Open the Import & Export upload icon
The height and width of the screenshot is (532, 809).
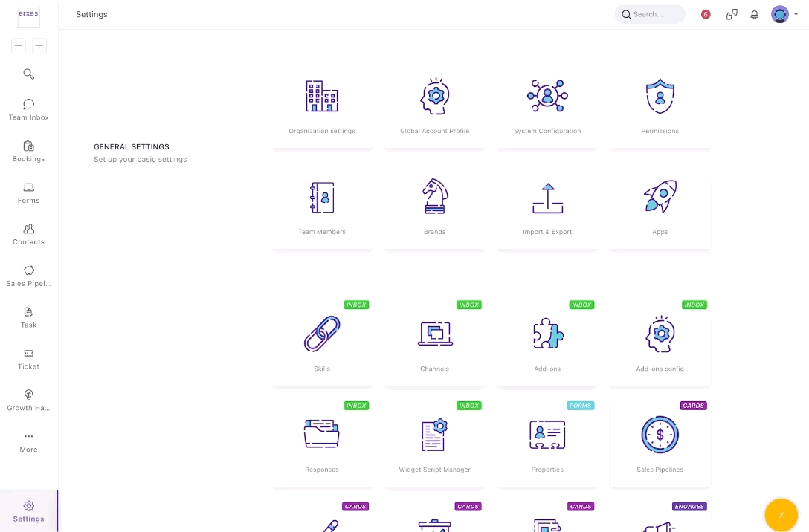point(547,198)
